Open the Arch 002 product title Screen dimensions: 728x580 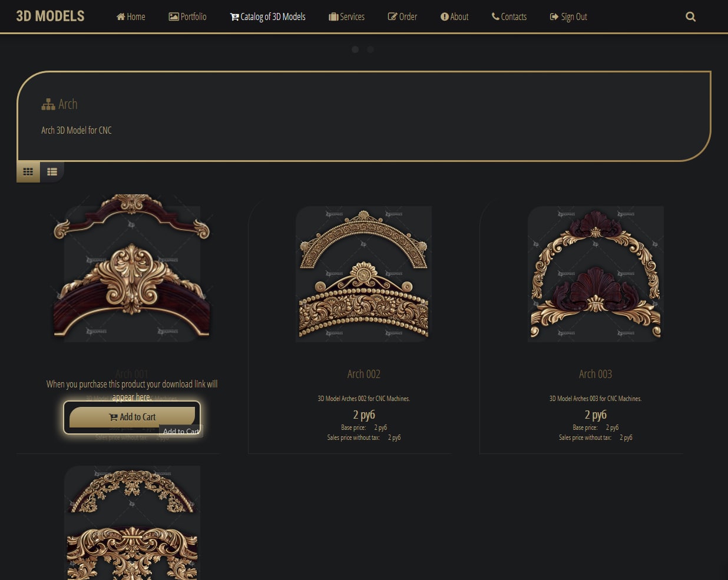coord(363,374)
